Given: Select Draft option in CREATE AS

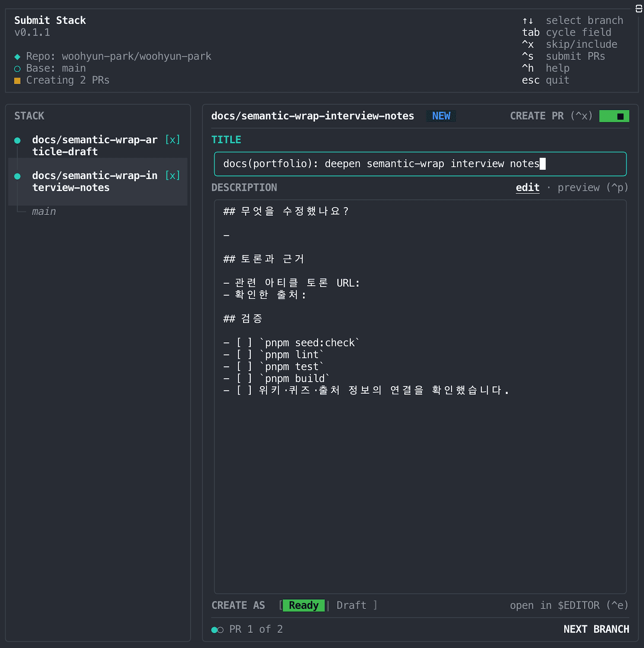Looking at the screenshot, I should tap(351, 605).
